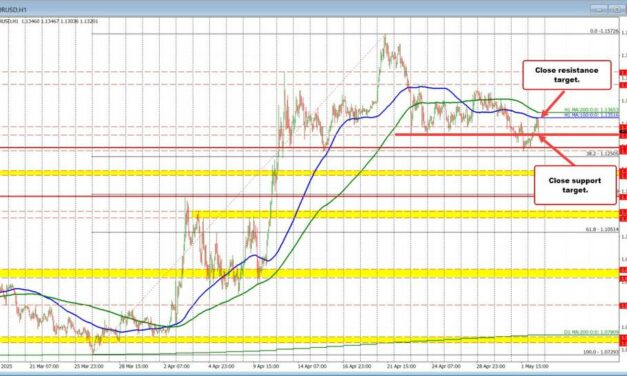Click the 16 Apr 23:00 time label
This screenshot has height=376, width=627.
(x=357, y=366)
